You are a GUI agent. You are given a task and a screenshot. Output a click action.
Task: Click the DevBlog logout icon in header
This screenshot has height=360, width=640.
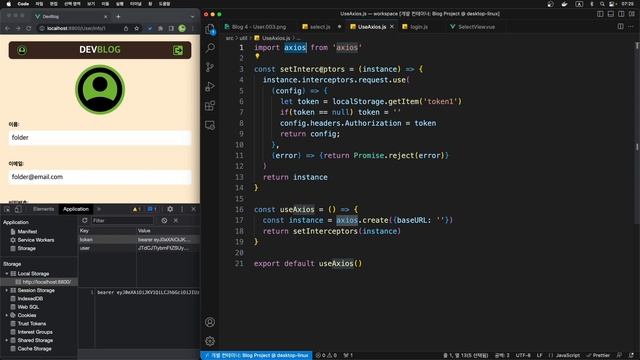178,50
